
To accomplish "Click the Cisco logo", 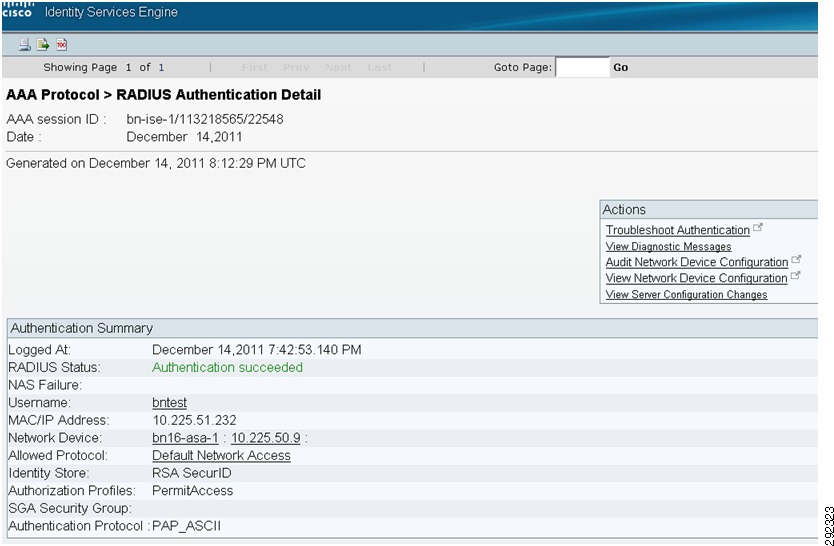I will tap(17, 11).
